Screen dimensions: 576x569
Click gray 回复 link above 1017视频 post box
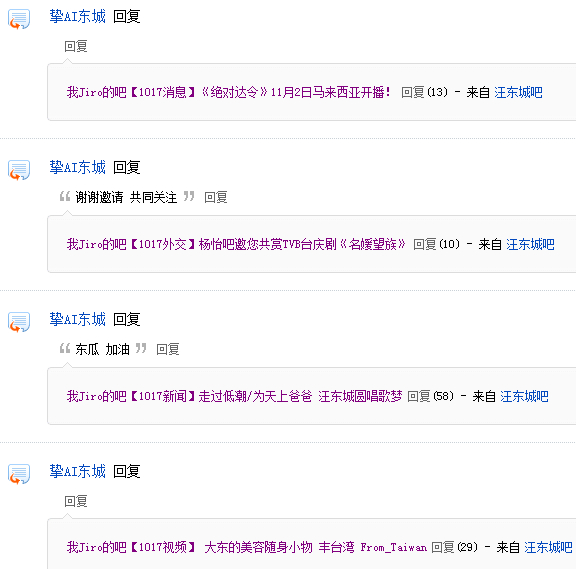pyautogui.click(x=76, y=501)
